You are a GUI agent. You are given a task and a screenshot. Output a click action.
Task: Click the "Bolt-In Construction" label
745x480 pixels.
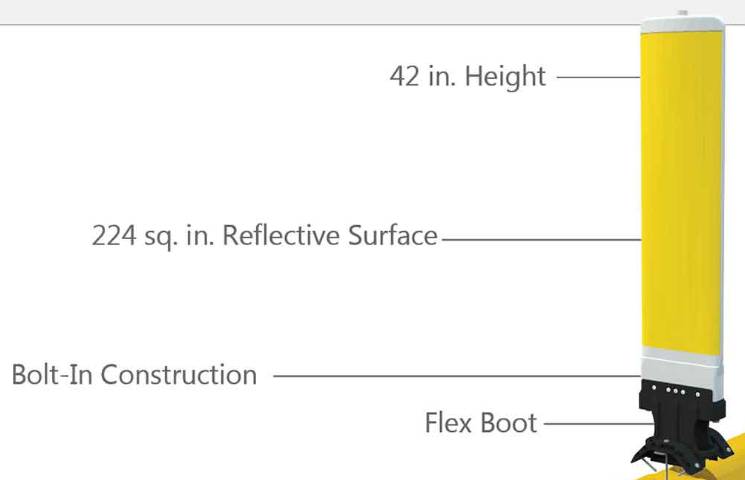(x=134, y=374)
